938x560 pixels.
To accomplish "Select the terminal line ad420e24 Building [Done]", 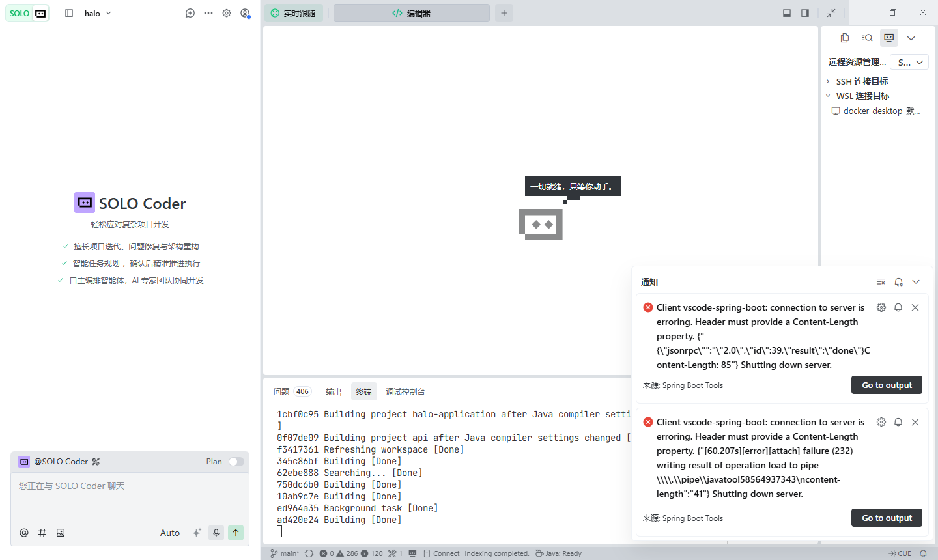I will tap(339, 520).
